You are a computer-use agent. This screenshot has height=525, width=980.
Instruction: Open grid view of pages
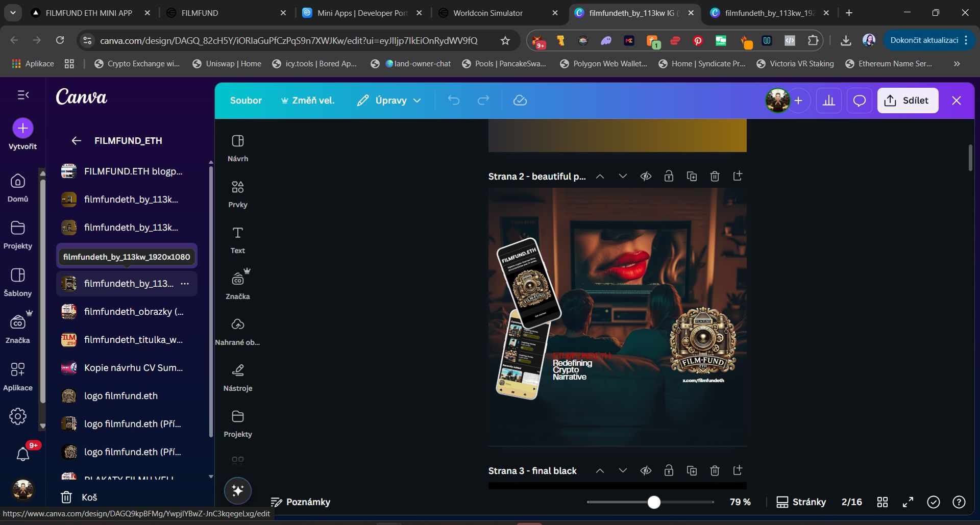tap(883, 502)
